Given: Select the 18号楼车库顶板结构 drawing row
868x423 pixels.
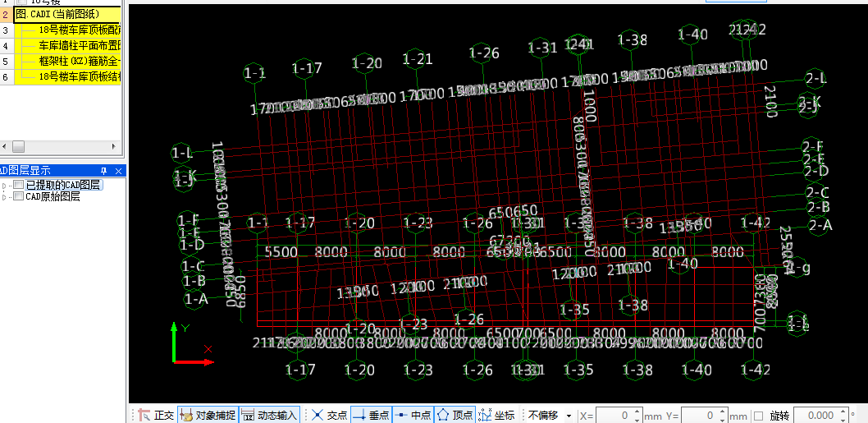Looking at the screenshot, I should pyautogui.click(x=67, y=76).
